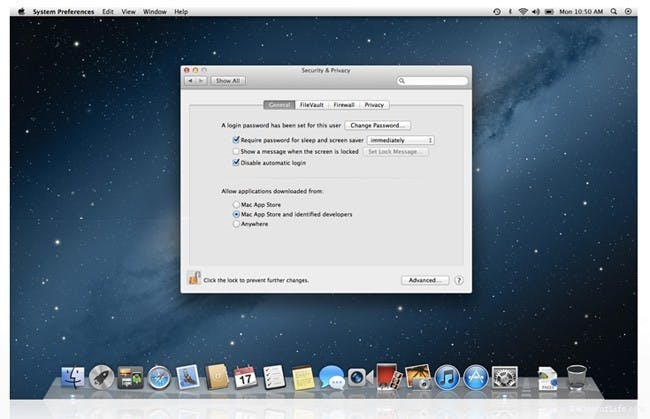Click the Advanced button
The image size is (650, 419).
[425, 280]
